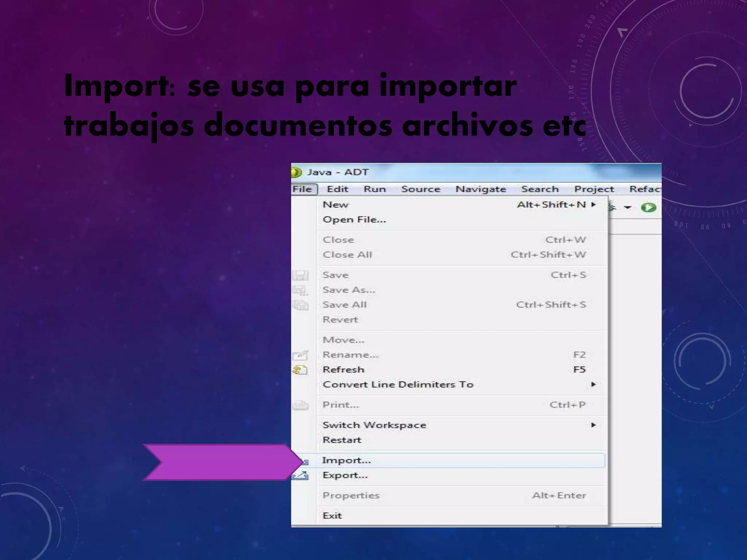
Task: Click the Refresh icon
Action: click(300, 370)
